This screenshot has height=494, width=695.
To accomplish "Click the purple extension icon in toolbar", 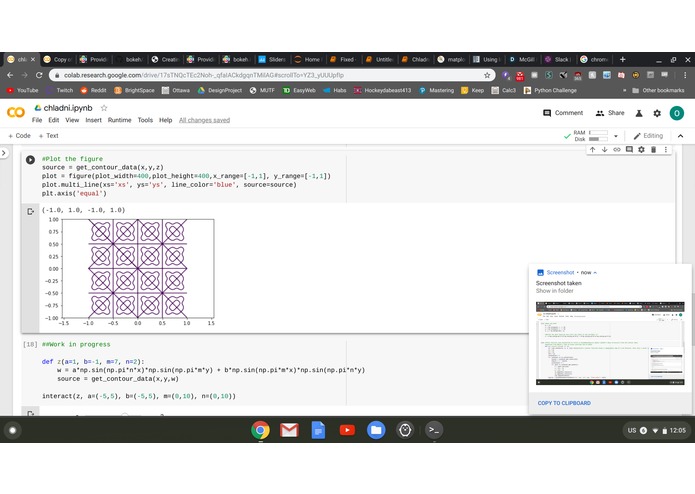I will [506, 75].
